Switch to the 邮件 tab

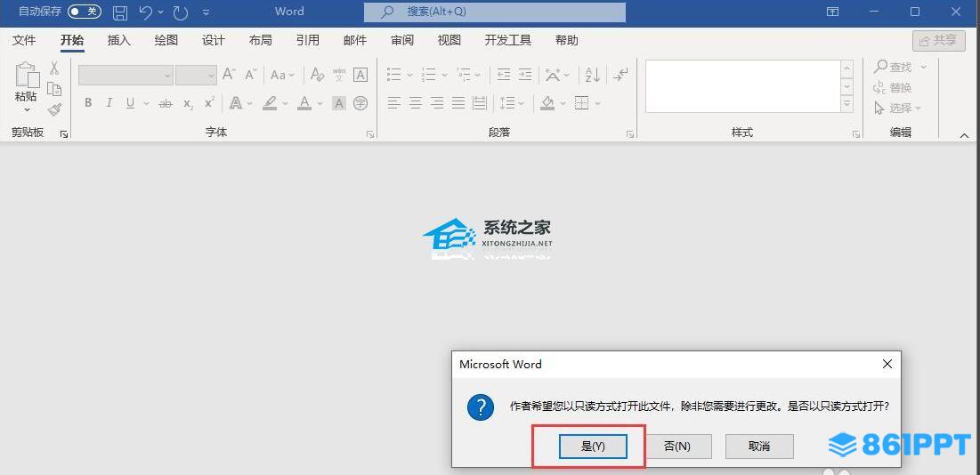[355, 41]
